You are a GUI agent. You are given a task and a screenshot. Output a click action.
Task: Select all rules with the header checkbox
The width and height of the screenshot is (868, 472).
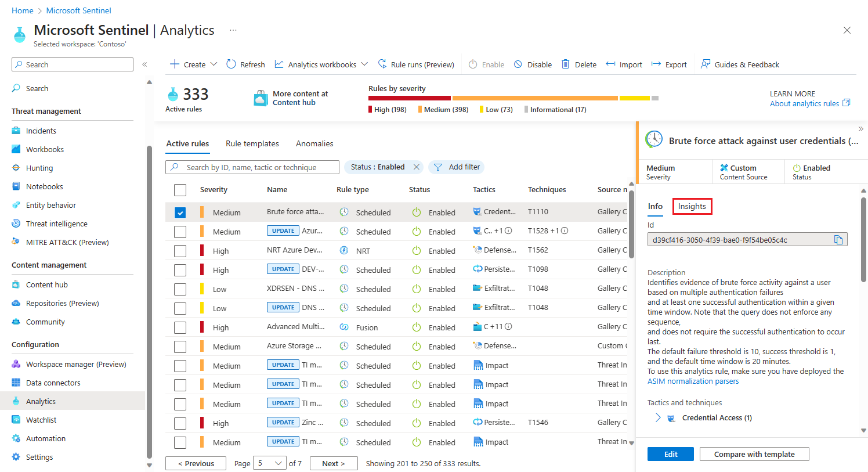[180, 189]
